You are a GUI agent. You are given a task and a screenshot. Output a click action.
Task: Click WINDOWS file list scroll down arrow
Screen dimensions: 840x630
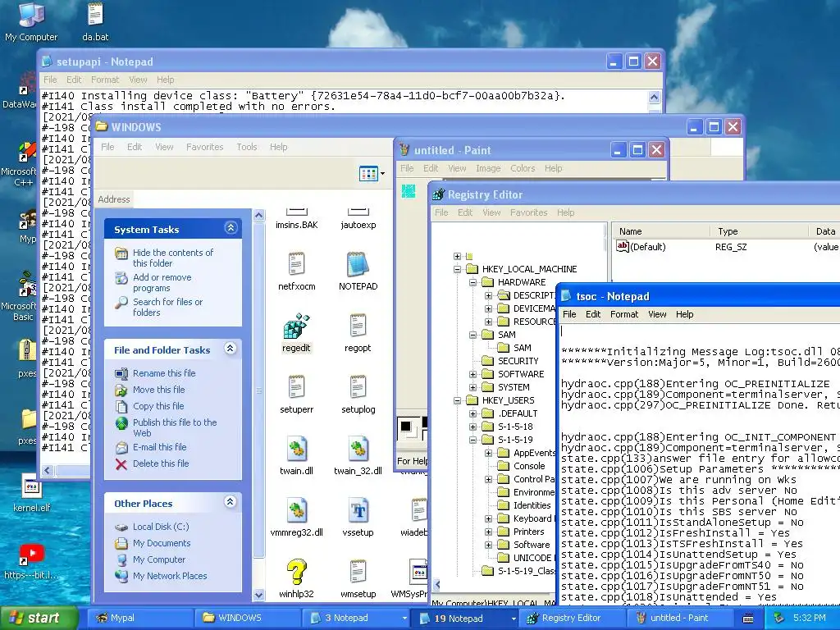coord(258,594)
